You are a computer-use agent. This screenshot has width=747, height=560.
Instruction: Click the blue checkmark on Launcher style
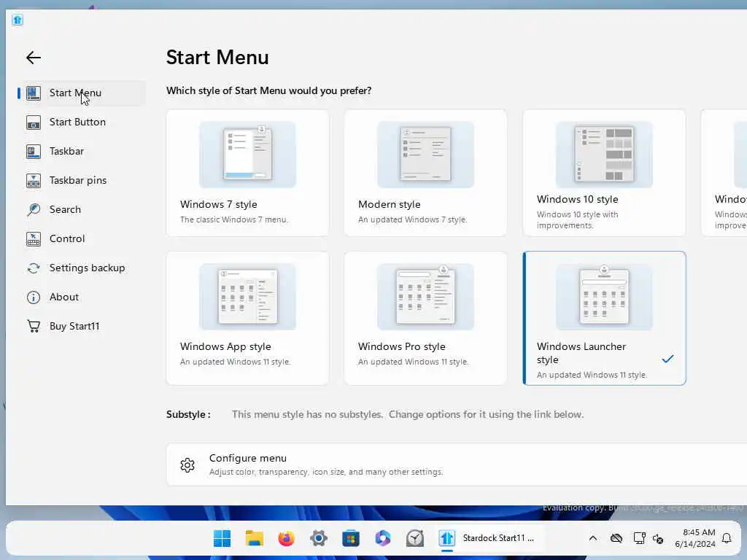tap(668, 359)
